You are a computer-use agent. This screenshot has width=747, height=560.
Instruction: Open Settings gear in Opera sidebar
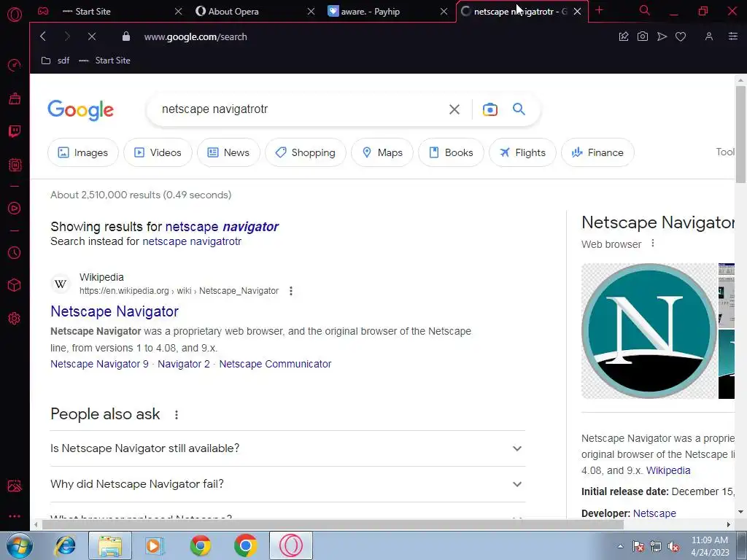[15, 318]
